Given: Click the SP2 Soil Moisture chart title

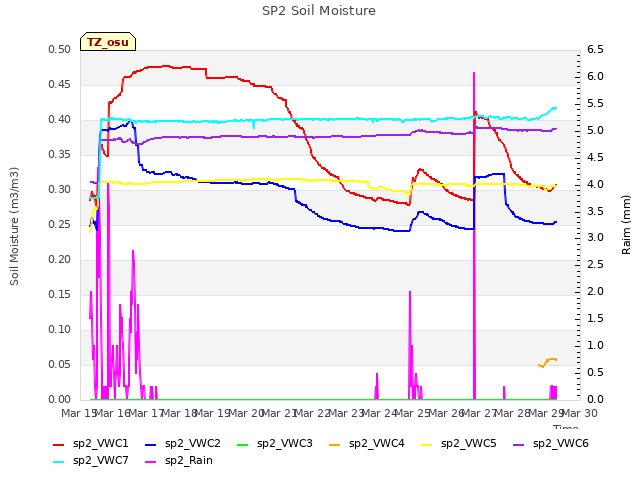Looking at the screenshot, I should pos(319,11).
